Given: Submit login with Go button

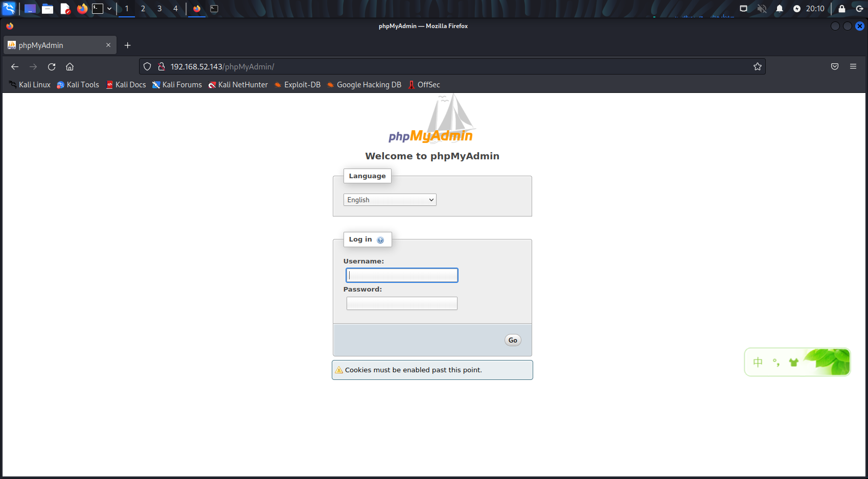Looking at the screenshot, I should point(513,340).
